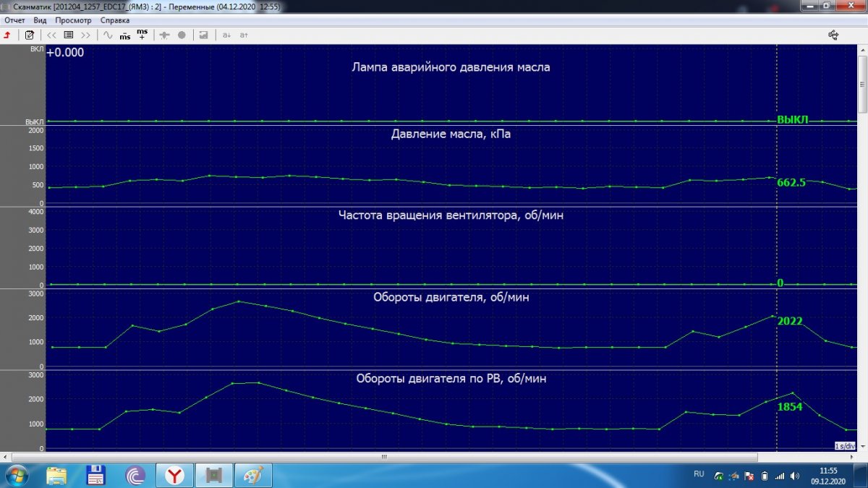The width and height of the screenshot is (868, 488).
Task: Open the Справка menu
Action: [114, 20]
